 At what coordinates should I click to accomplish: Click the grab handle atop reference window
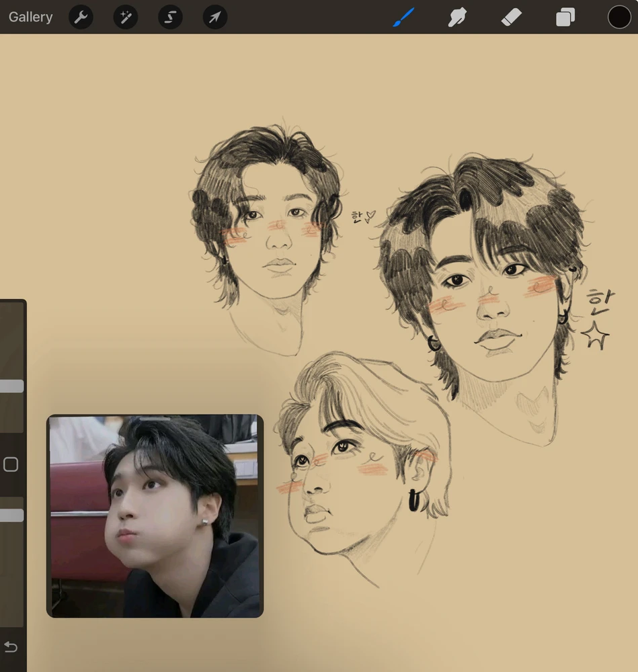pyautogui.click(x=155, y=419)
